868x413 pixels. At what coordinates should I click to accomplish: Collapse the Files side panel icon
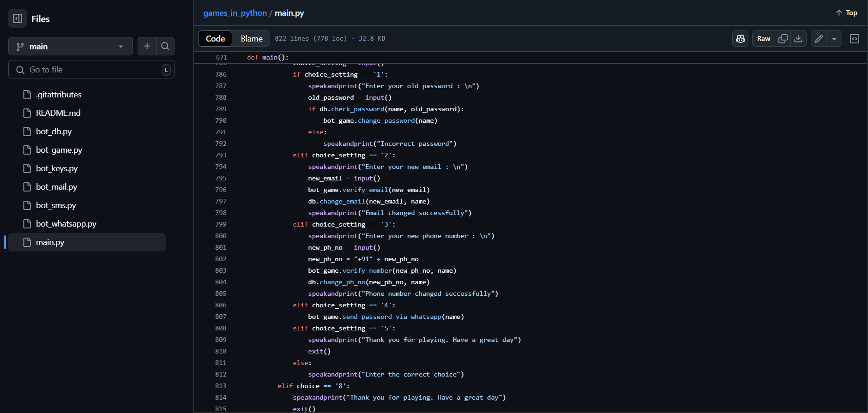[18, 19]
